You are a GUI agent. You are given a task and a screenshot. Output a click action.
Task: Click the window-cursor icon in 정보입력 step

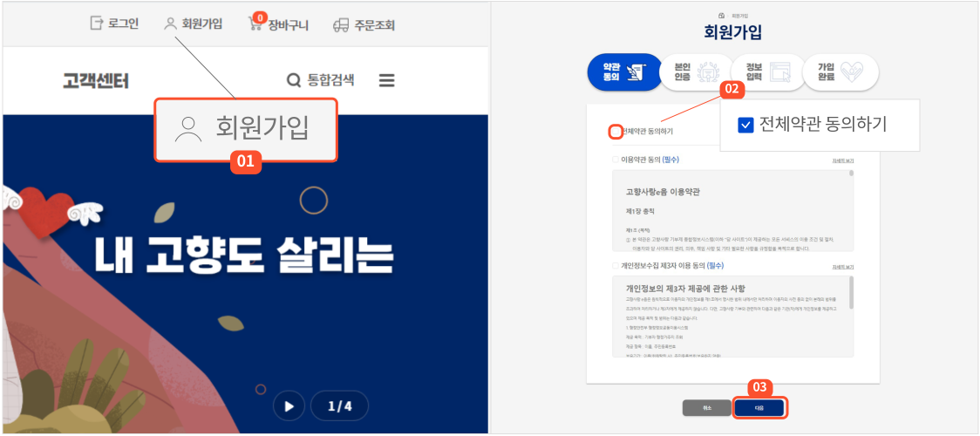pyautogui.click(x=780, y=72)
